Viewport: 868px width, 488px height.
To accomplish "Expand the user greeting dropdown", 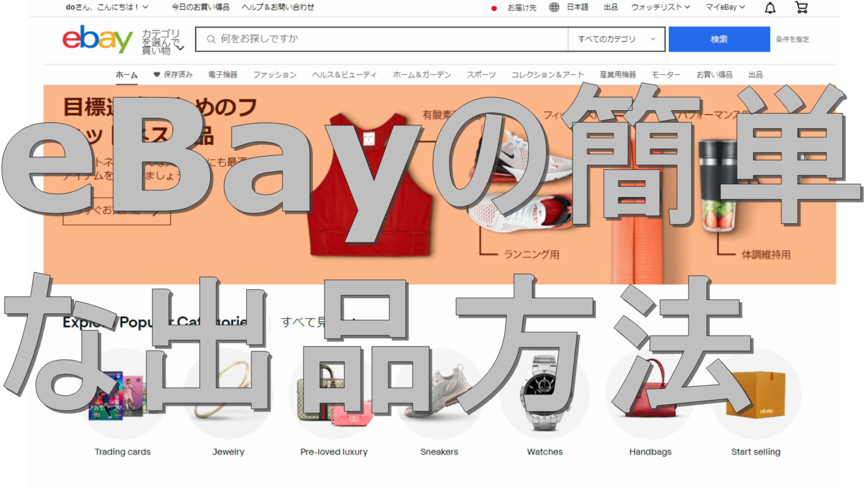I will [x=107, y=7].
